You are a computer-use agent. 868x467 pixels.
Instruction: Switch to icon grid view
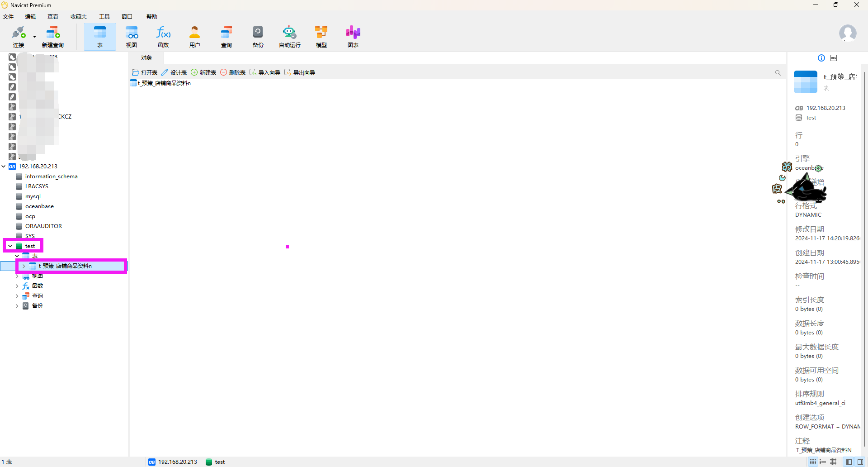(813, 462)
